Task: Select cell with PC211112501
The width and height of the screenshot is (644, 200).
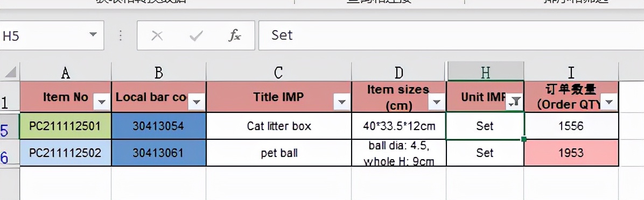Action: click(65, 126)
